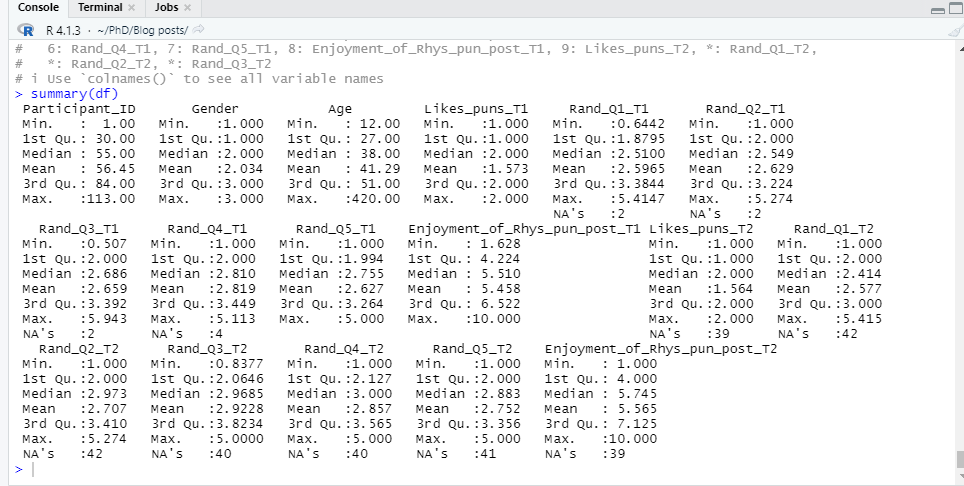Switch to the Jobs tab
This screenshot has height=486, width=964.
click(x=167, y=8)
